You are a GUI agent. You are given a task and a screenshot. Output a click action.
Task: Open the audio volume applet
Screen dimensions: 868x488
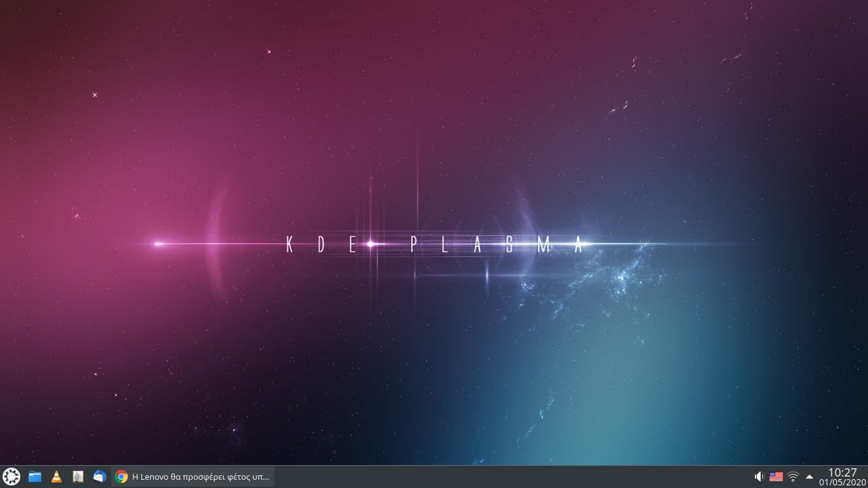(759, 476)
